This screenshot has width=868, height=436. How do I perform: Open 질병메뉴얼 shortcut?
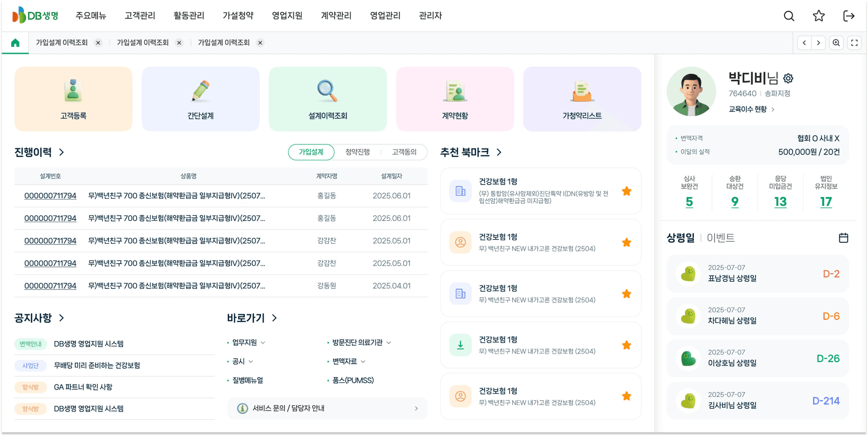tap(248, 381)
